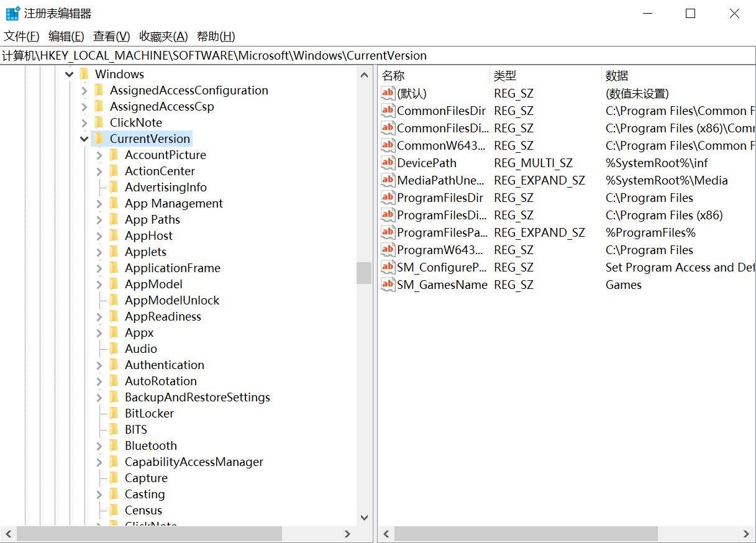Image resolution: width=756 pixels, height=543 pixels.
Task: Click the 名称 column header
Action: (393, 76)
